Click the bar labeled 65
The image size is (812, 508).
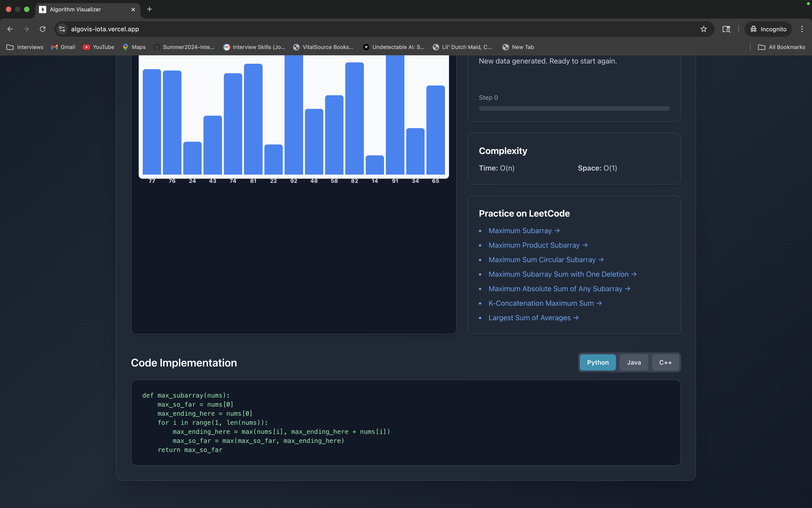pos(435,130)
